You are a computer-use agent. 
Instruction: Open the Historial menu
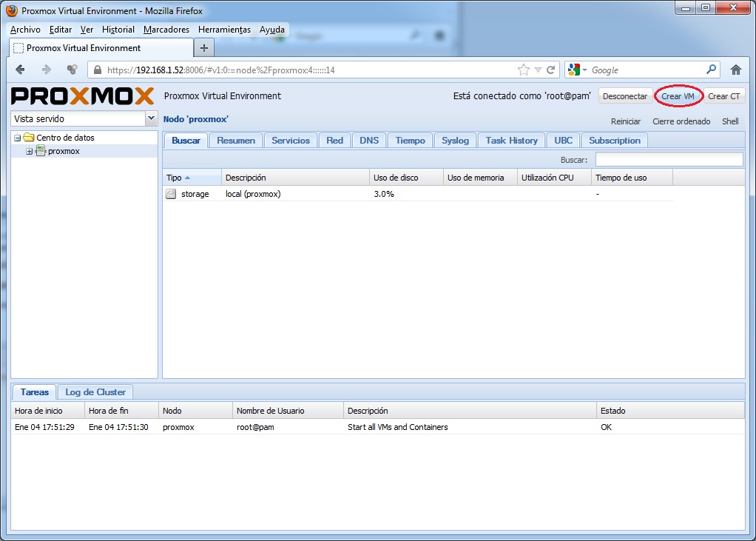(118, 30)
